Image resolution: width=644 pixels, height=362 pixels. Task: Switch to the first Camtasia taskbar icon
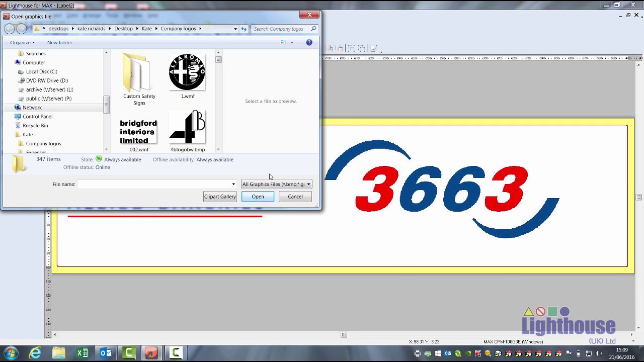coord(129,353)
